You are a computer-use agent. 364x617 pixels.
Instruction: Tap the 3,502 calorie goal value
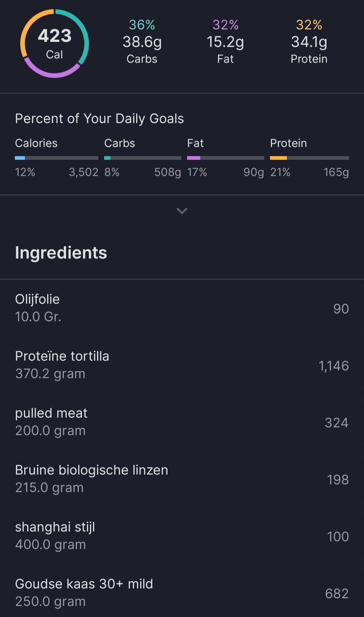coord(83,172)
